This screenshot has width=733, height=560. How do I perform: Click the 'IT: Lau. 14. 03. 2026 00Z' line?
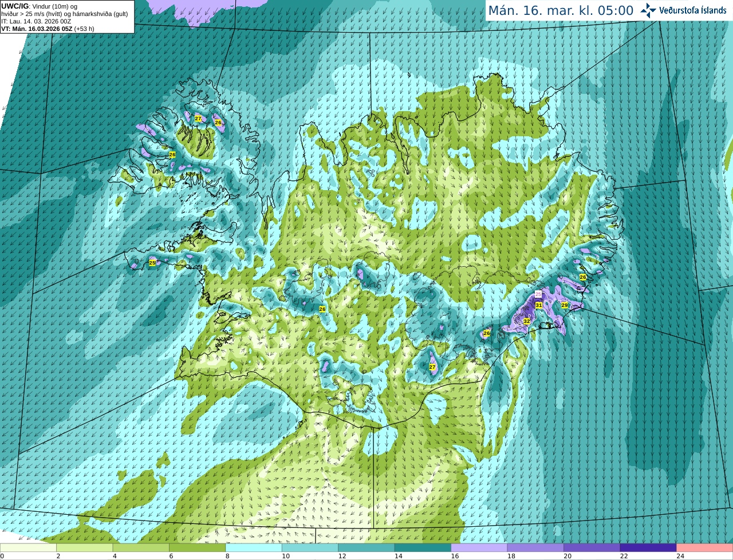(x=36, y=21)
